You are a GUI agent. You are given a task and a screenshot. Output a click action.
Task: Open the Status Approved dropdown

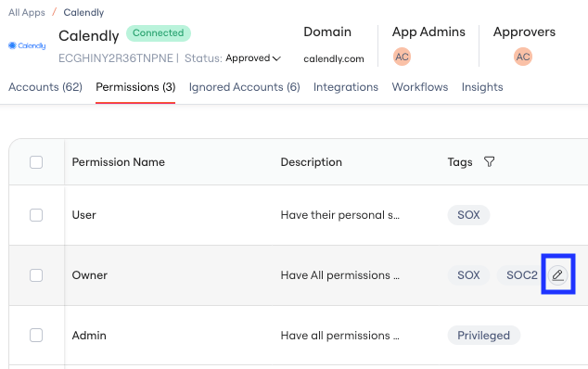coord(253,58)
